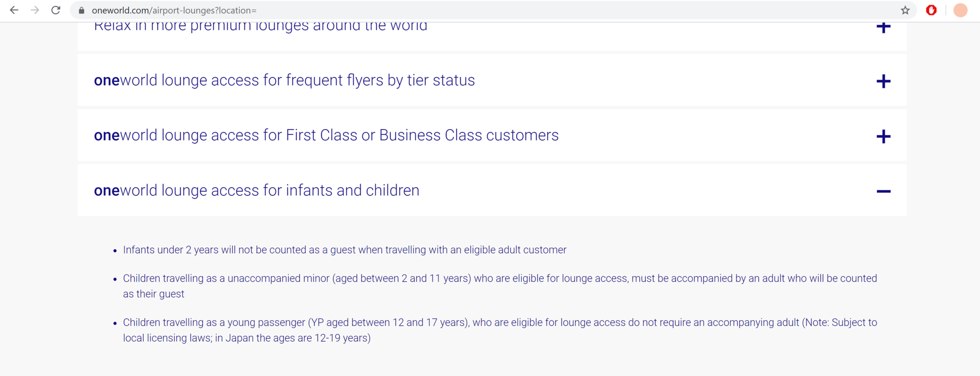The height and width of the screenshot is (376, 980).
Task: Click the line mentioning Japan ages 12-19 years
Action: pos(246,338)
